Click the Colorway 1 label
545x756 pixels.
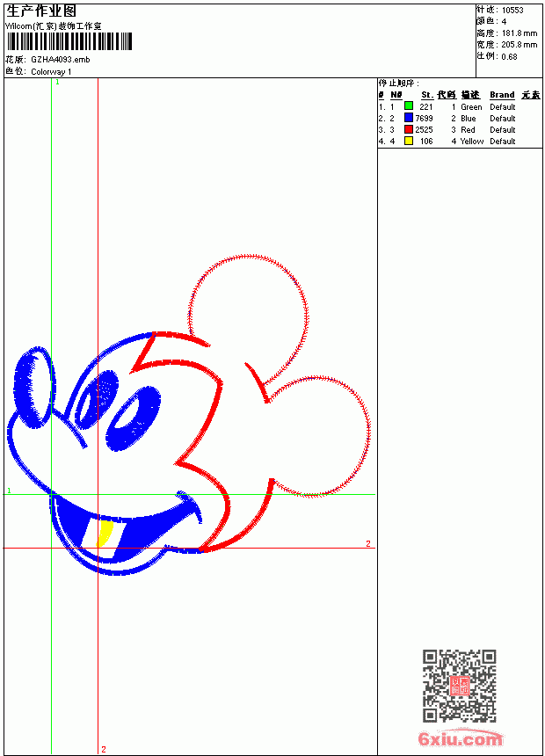[x=51, y=72]
